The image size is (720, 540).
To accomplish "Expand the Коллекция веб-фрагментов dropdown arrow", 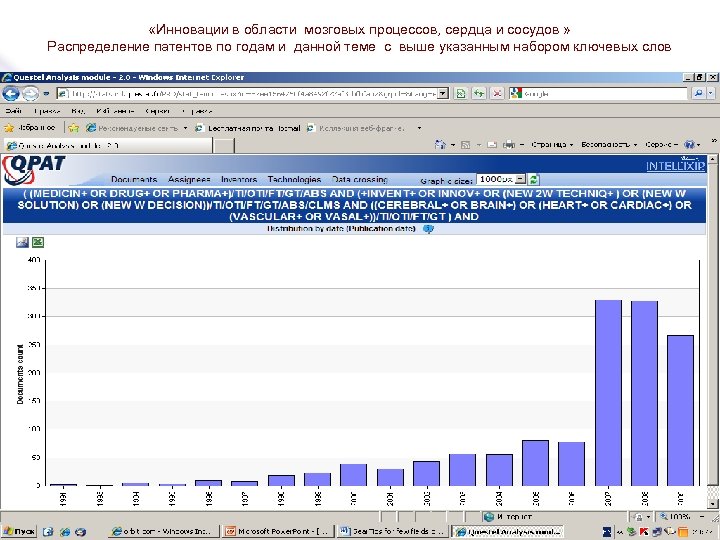I will point(419,128).
